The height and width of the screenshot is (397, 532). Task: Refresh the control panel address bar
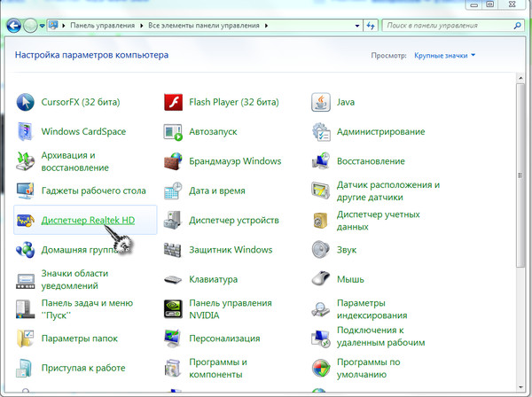pos(371,26)
